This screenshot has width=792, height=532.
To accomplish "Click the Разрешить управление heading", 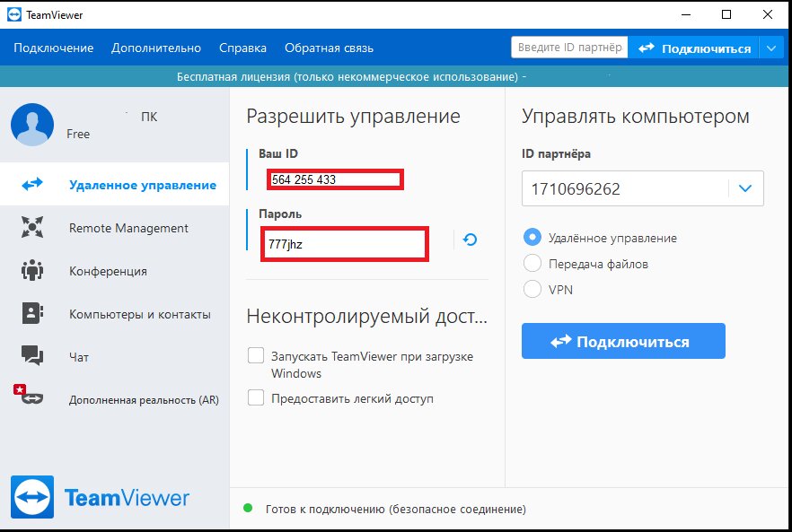I will pyautogui.click(x=353, y=117).
